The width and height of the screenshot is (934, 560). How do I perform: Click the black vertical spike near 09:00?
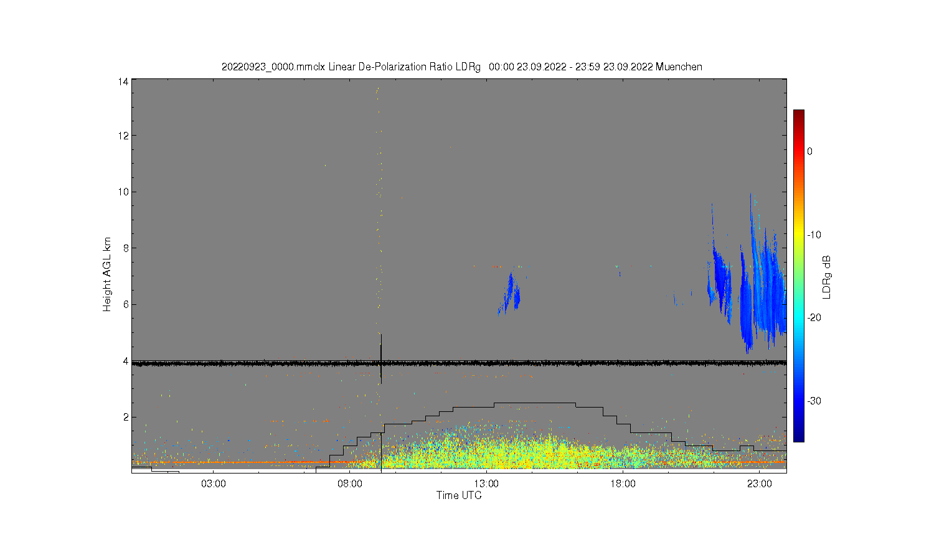click(380, 359)
